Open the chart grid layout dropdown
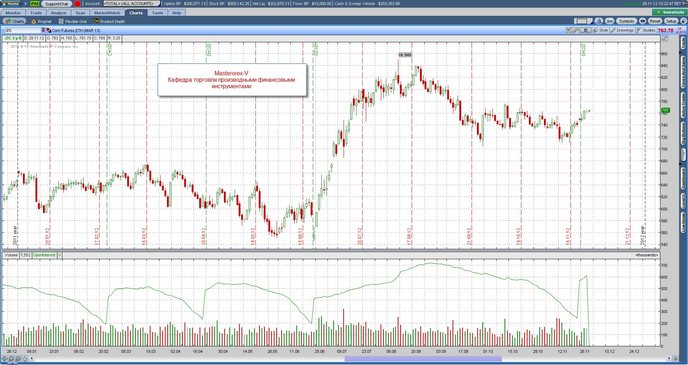 583,21
